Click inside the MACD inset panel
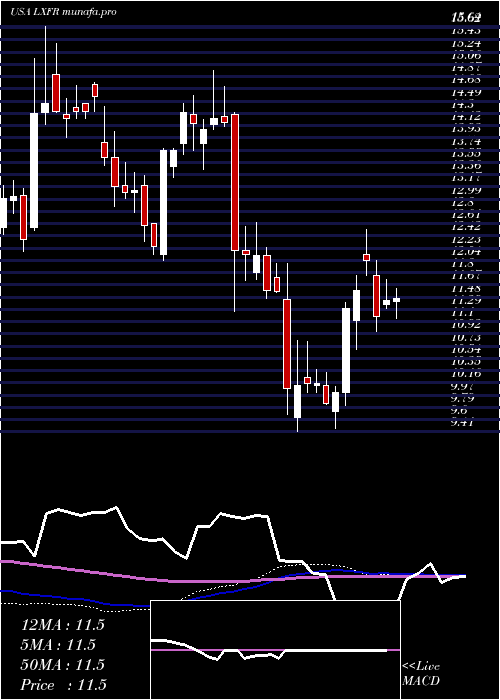Screen dimensions: 500x700 275,650
